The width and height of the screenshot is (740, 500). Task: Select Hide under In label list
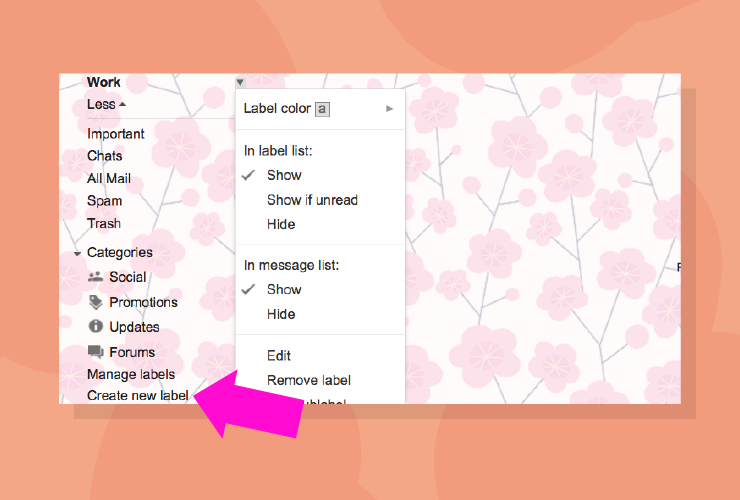tap(320, 224)
